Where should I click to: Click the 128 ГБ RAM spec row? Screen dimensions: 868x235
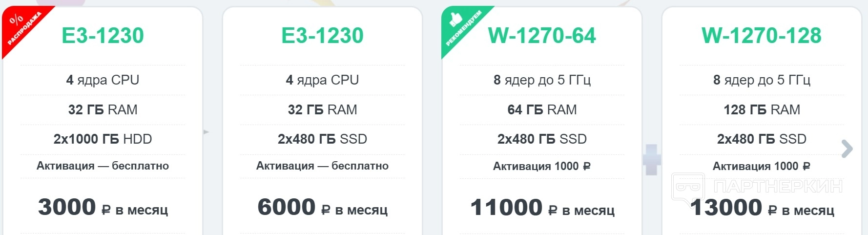coord(762,109)
